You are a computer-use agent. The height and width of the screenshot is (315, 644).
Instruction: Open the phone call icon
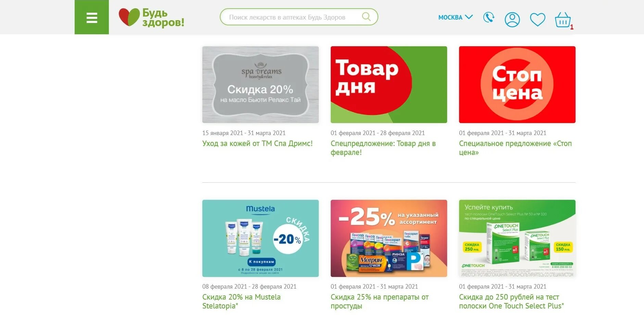(489, 17)
